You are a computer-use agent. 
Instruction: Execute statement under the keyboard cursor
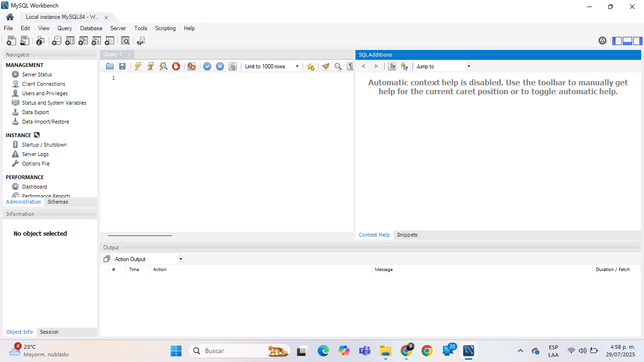click(x=151, y=66)
